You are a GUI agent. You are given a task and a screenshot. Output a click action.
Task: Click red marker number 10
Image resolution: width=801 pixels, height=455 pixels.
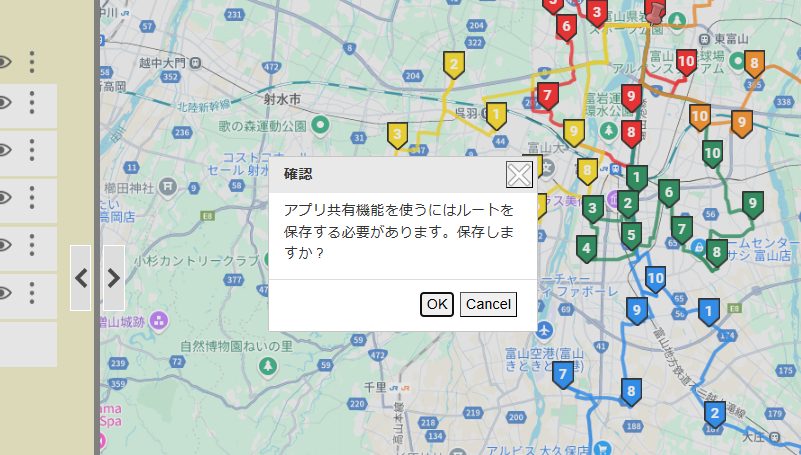686,62
